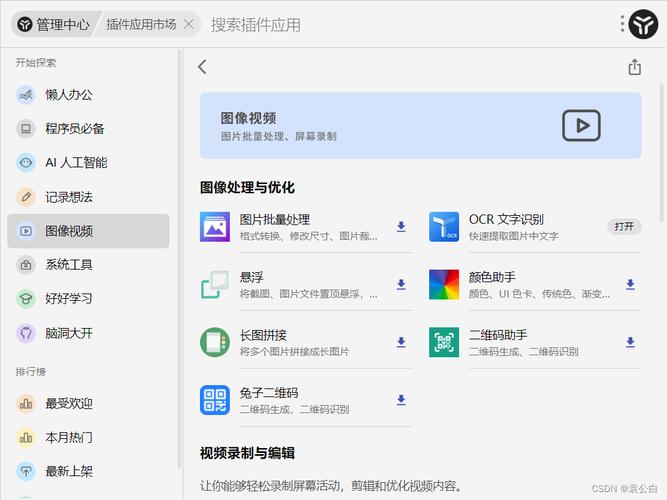Close the 插件应用市场 tab
The image size is (667, 500).
pos(188,24)
